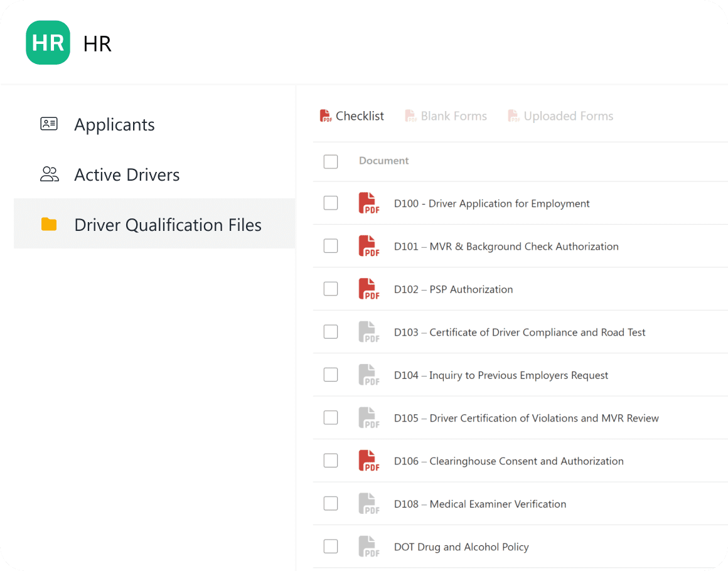Click the gray PDF icon for D108

[369, 504]
